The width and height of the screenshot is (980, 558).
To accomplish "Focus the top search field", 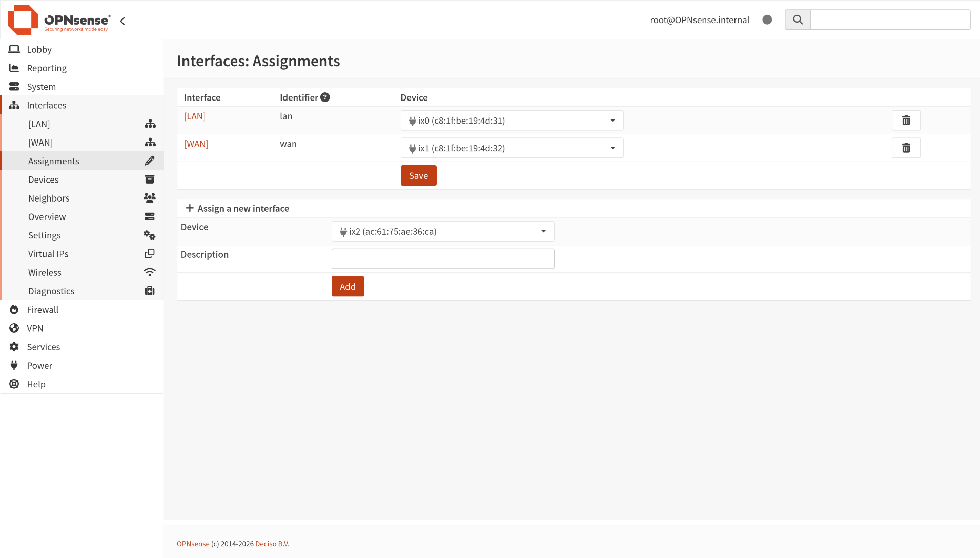I will click(890, 19).
